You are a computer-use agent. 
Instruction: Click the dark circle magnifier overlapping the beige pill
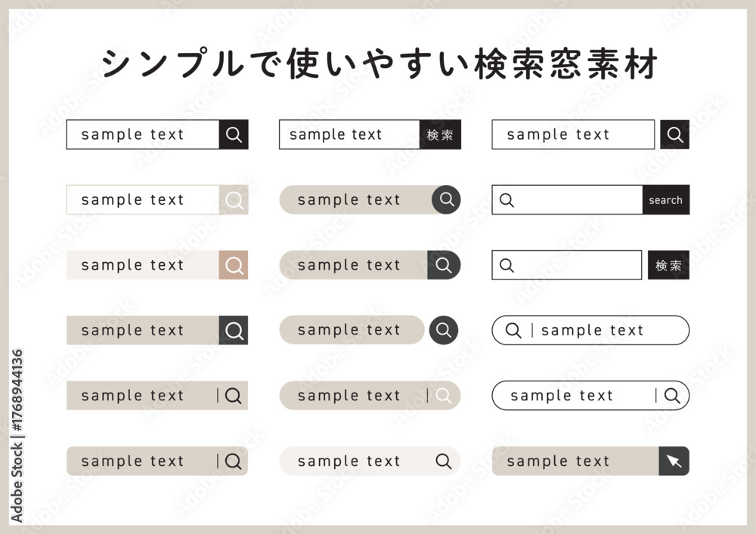[446, 199]
